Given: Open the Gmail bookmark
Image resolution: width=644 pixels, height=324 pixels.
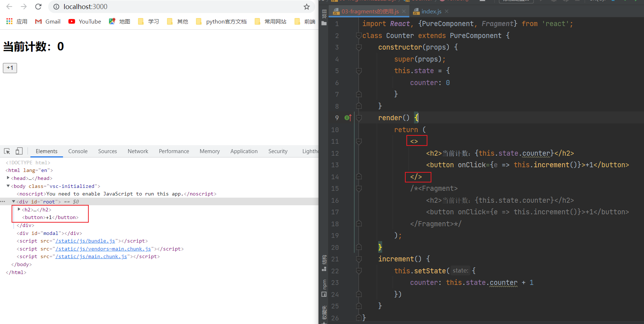Looking at the screenshot, I should point(48,21).
